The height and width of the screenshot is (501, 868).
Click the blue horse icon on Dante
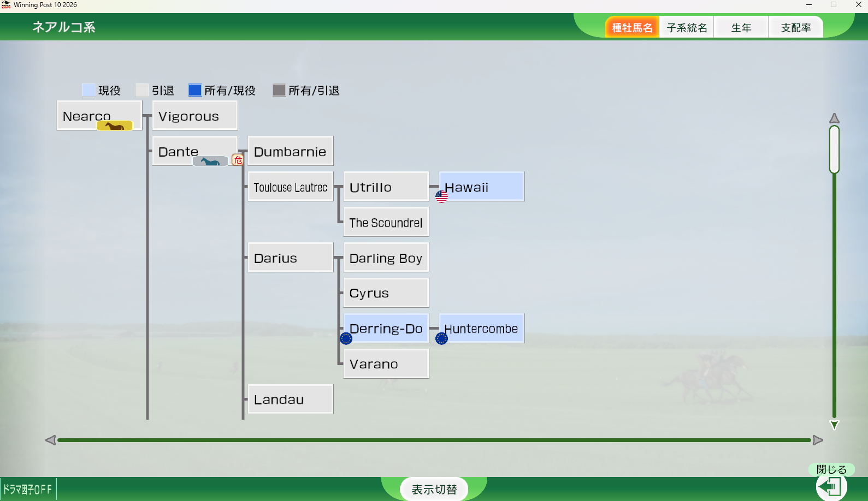210,162
